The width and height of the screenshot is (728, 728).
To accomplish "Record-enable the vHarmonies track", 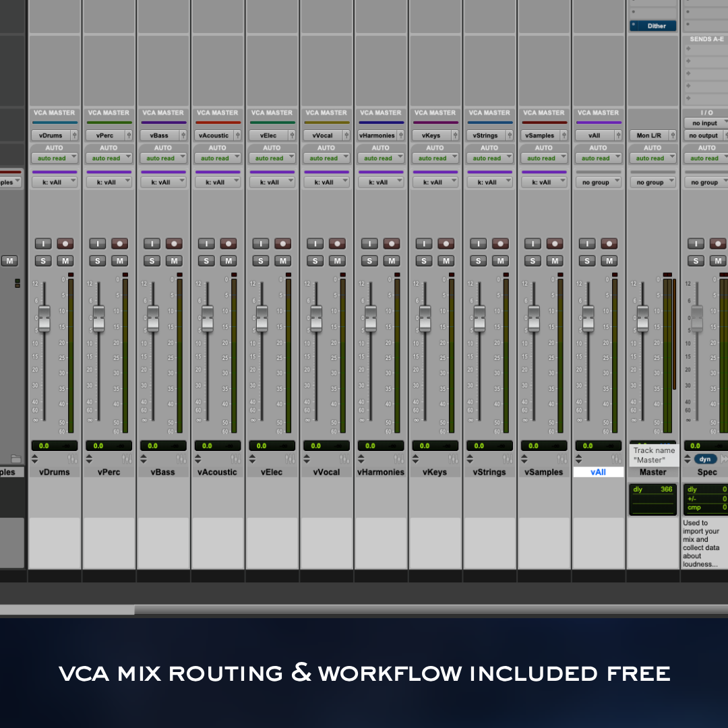I will pos(392,244).
